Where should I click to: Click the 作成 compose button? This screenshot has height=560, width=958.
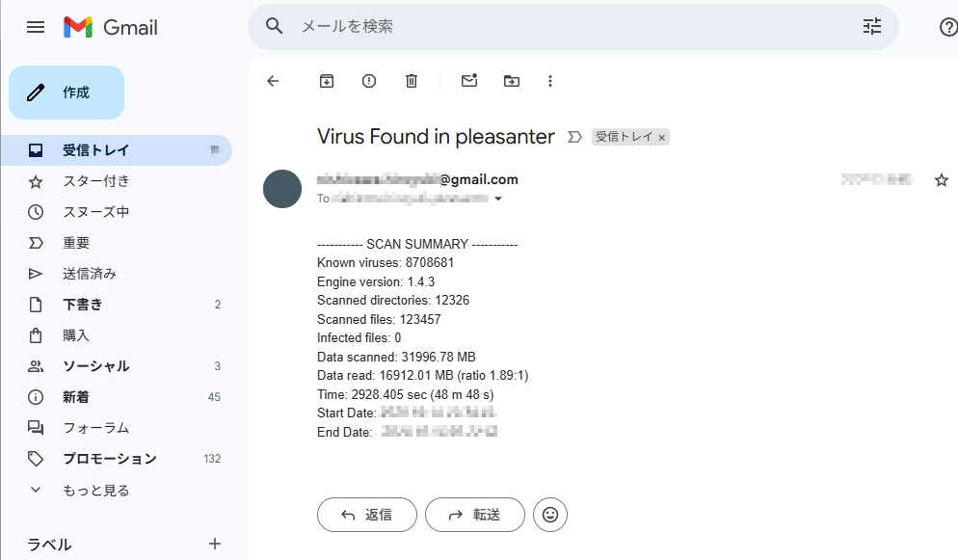tap(67, 93)
